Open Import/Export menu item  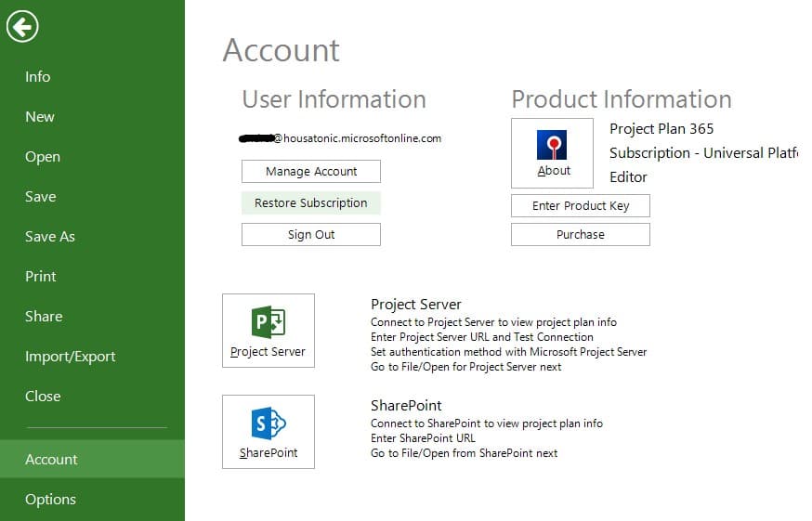[70, 357]
